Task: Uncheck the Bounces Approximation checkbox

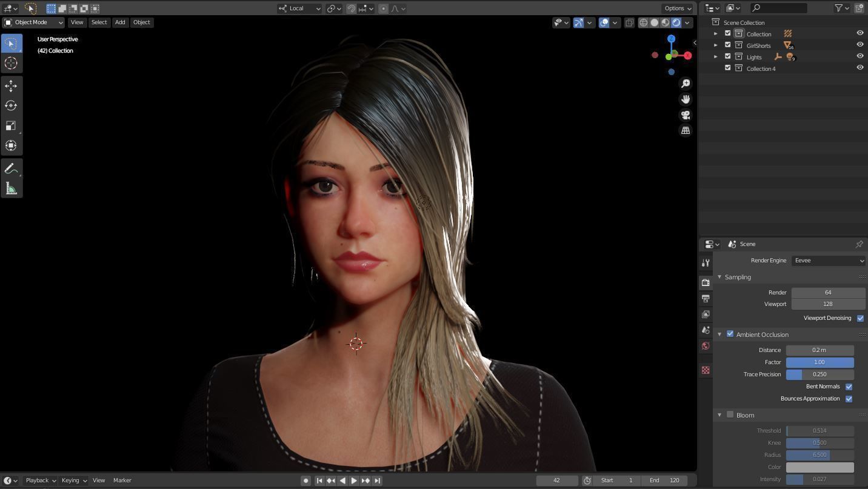Action: [849, 399]
